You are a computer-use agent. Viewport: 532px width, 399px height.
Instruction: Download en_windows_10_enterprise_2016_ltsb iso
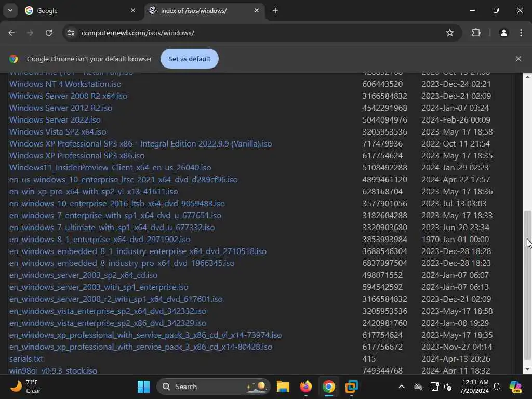(117, 203)
